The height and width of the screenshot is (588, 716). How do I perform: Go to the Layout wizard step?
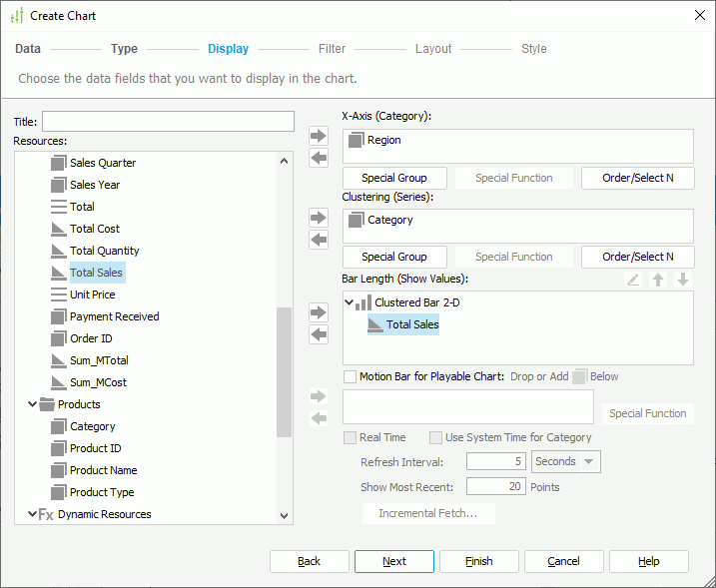(x=433, y=49)
